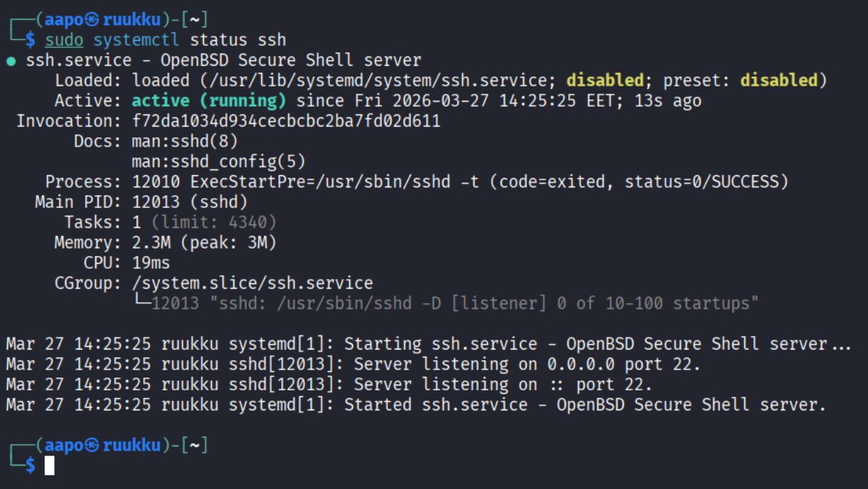The width and height of the screenshot is (868, 489).
Task: Click the tree branch entry for 12013 sshd listener
Action: 447,304
